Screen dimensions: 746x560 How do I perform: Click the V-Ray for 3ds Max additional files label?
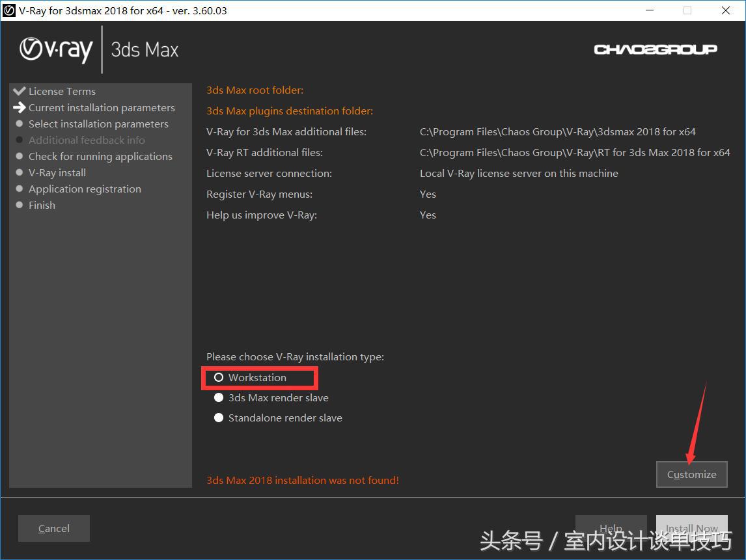[x=286, y=131]
